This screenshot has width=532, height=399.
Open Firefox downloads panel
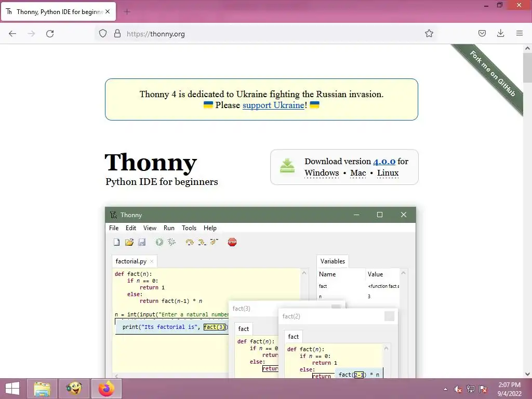[500, 33]
